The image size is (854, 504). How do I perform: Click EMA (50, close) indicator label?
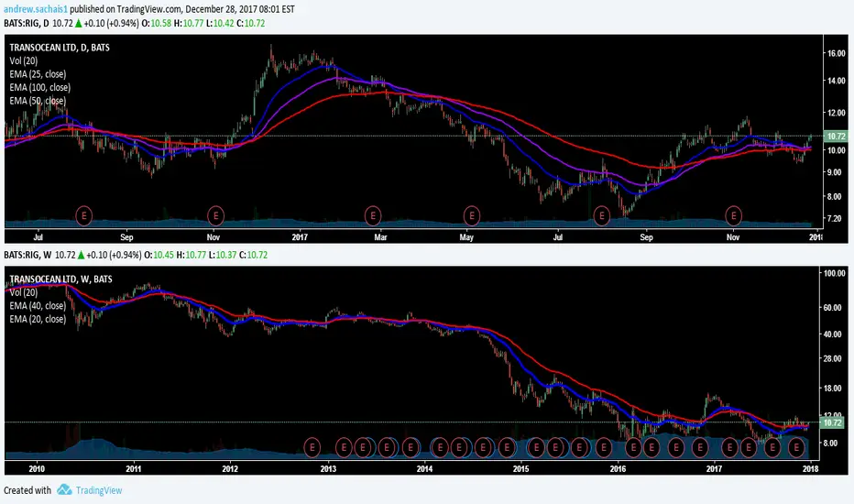click(x=38, y=101)
